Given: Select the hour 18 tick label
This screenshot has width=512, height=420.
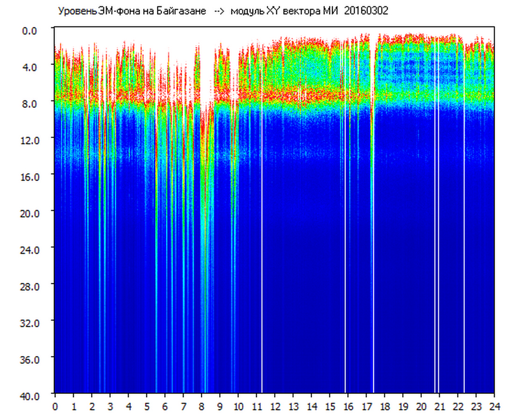Looking at the screenshot, I should [x=384, y=406].
